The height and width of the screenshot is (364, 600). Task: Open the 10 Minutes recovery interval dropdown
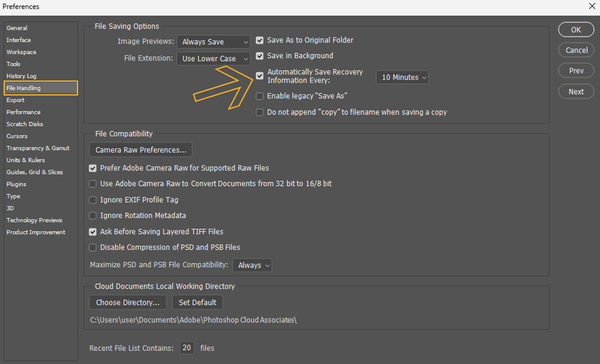(402, 78)
